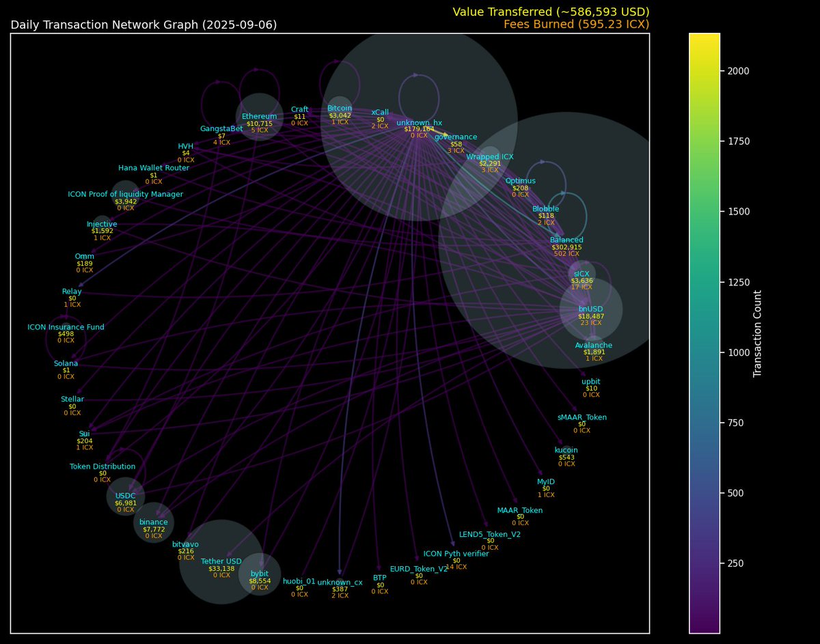
Task: Click the $33,138 value under Tether USD
Action: pyautogui.click(x=221, y=568)
